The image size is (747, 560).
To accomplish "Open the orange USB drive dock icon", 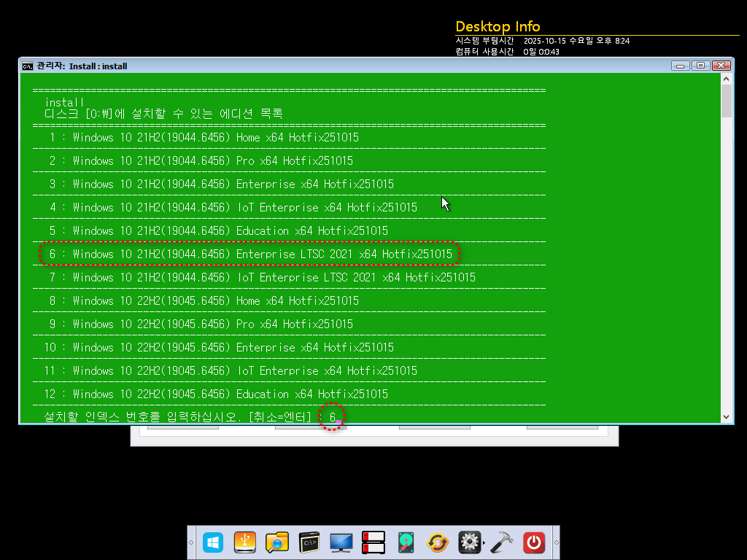I will tap(245, 542).
